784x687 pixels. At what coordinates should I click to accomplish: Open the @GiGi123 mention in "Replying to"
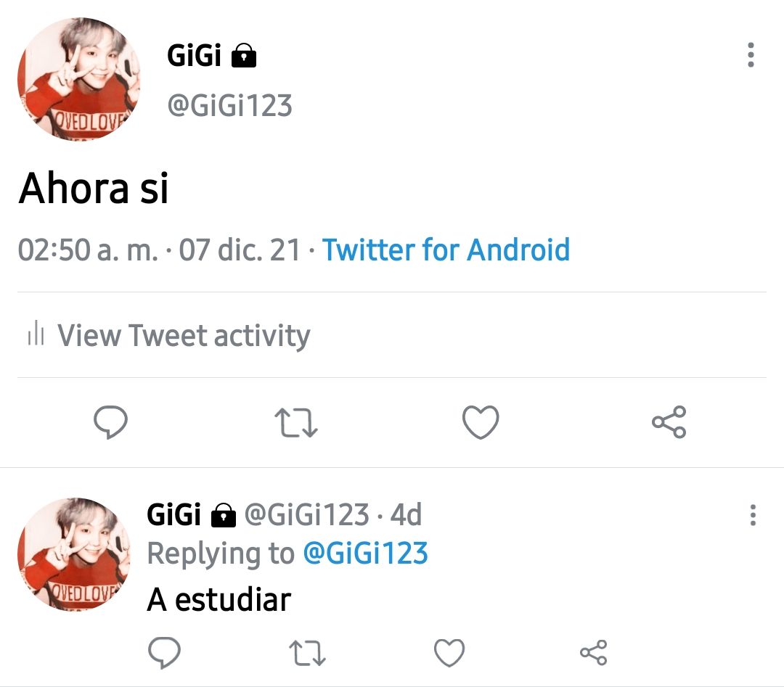pyautogui.click(x=365, y=553)
